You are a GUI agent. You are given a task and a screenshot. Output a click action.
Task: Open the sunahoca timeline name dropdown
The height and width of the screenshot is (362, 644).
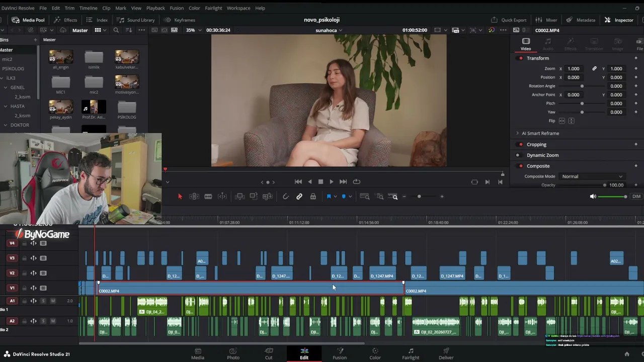click(329, 30)
